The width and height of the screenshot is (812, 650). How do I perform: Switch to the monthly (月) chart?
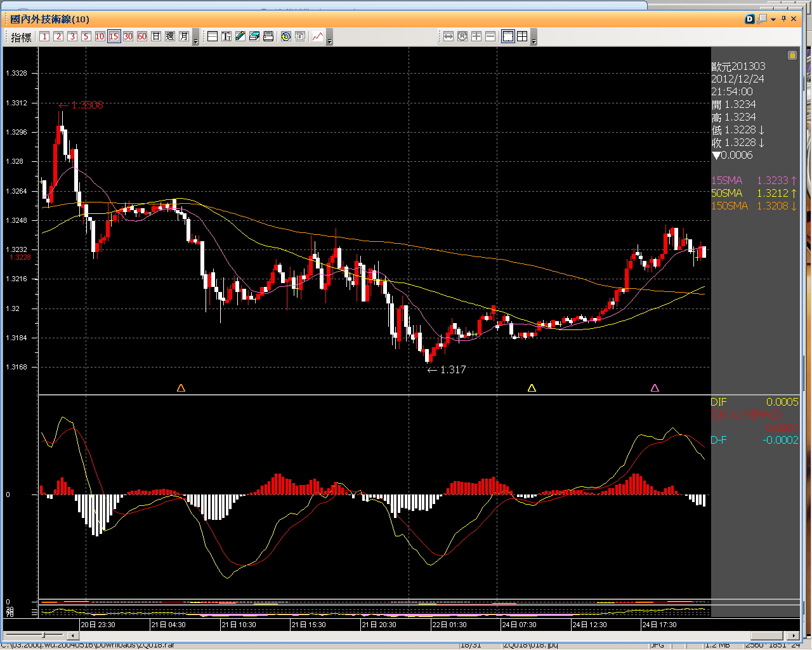(x=184, y=37)
